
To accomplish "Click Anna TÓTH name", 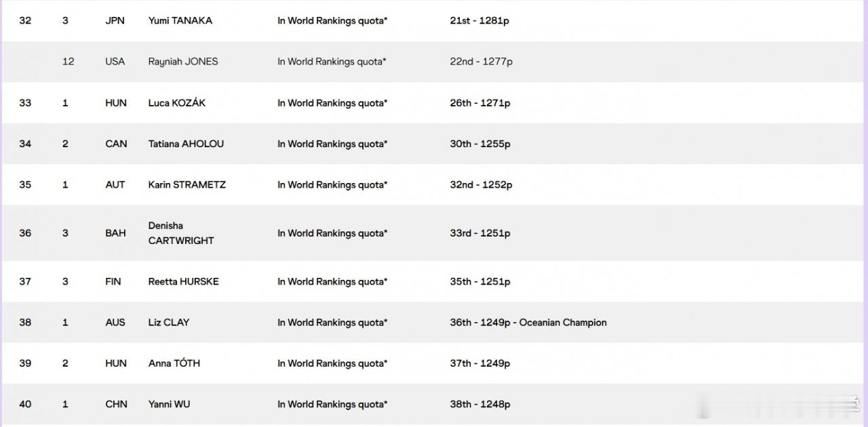I will [174, 363].
